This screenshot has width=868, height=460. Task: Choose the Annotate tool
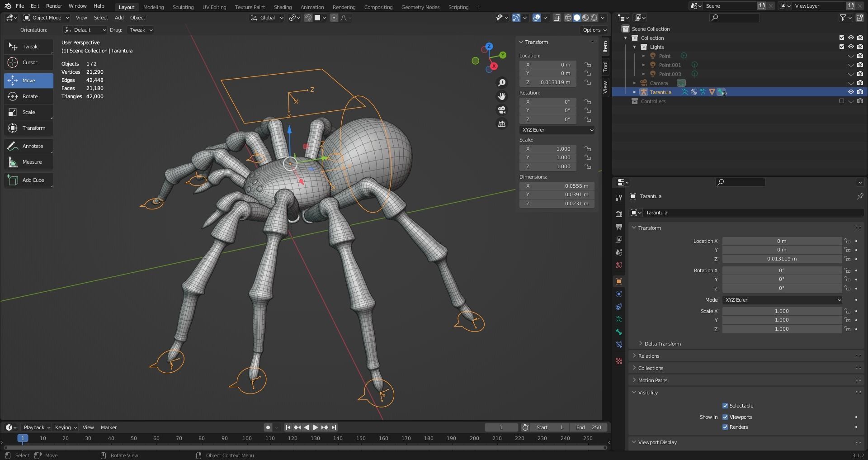click(28, 146)
